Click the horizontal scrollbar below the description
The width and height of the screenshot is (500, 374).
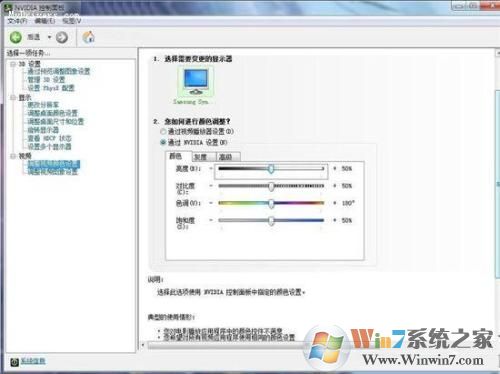coord(227,346)
